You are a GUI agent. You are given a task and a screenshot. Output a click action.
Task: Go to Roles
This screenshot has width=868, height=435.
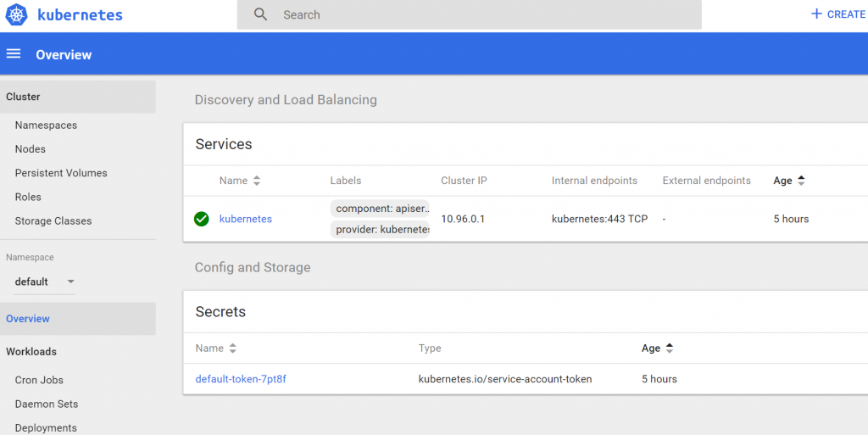(x=28, y=197)
